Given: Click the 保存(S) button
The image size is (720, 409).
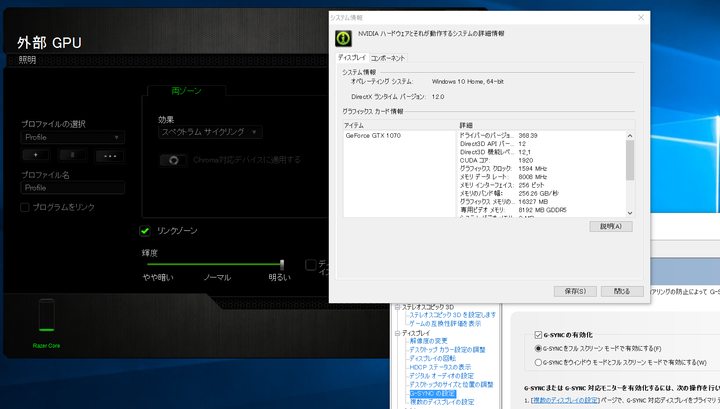Looking at the screenshot, I should coord(575,291).
